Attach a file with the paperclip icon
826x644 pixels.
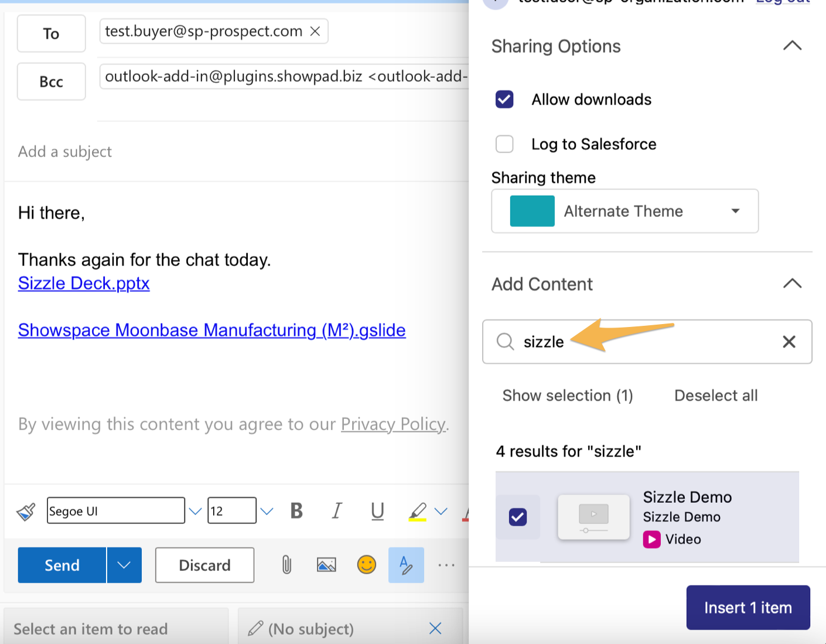[x=286, y=565]
